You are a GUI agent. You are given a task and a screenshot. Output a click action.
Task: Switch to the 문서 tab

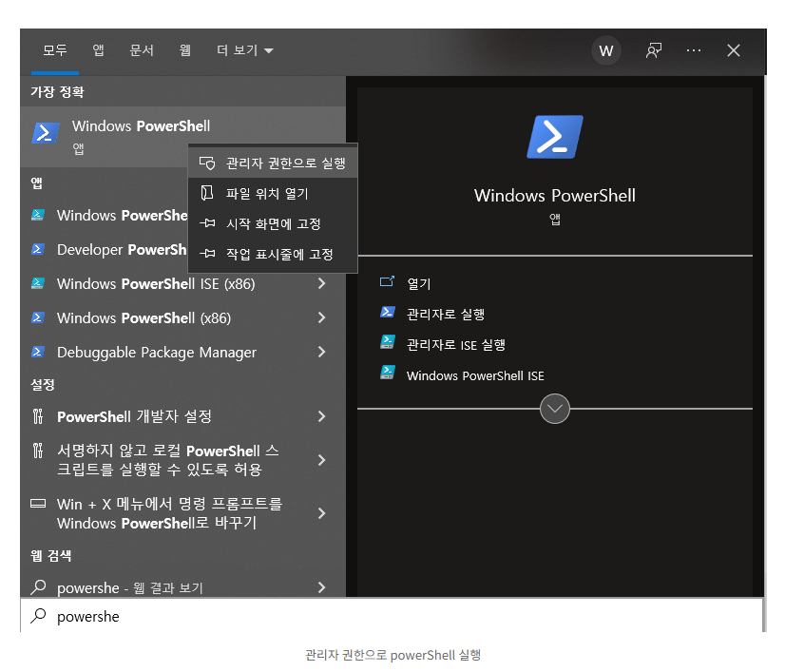142,50
